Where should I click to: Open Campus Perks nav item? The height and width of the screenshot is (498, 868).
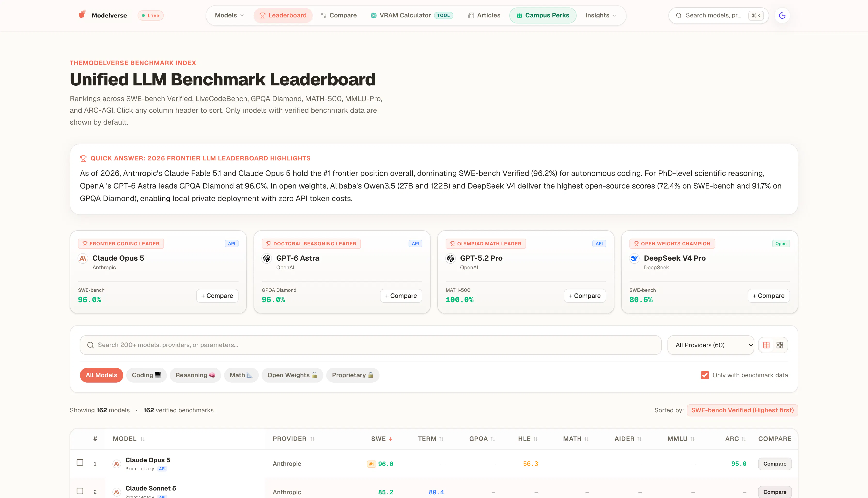tap(543, 15)
